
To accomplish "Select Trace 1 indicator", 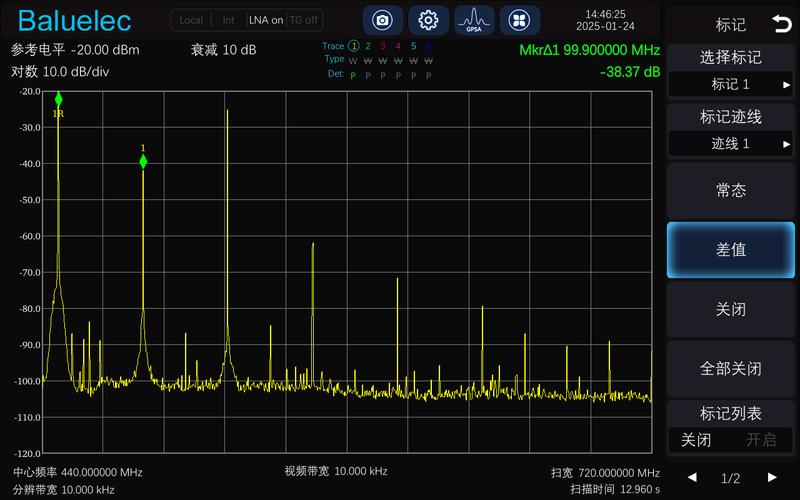I will point(354,46).
